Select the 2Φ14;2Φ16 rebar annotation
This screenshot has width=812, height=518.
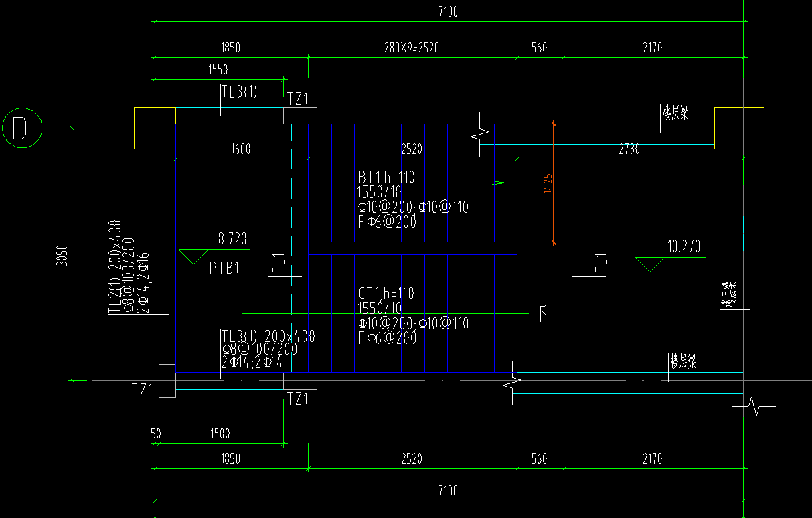coord(143,282)
